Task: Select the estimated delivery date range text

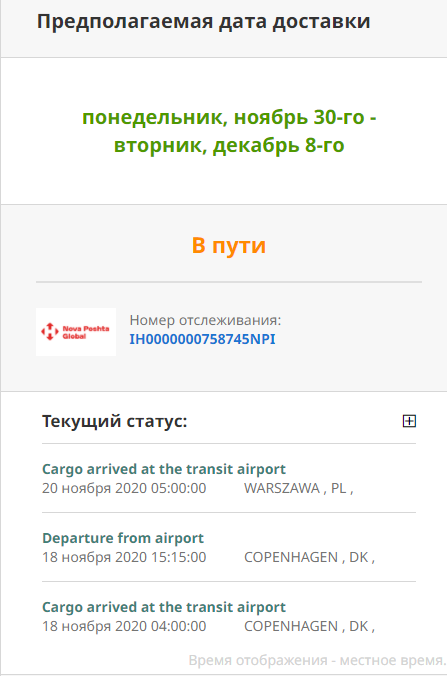Action: click(x=229, y=131)
